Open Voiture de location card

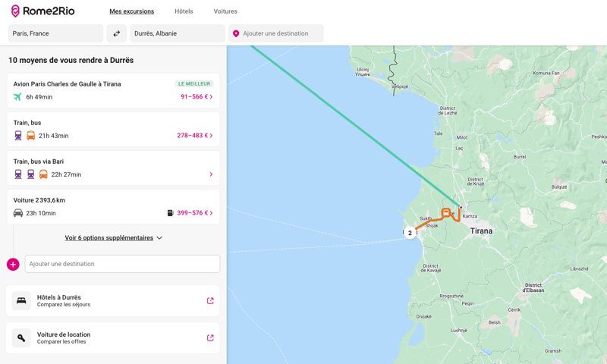pyautogui.click(x=112, y=338)
